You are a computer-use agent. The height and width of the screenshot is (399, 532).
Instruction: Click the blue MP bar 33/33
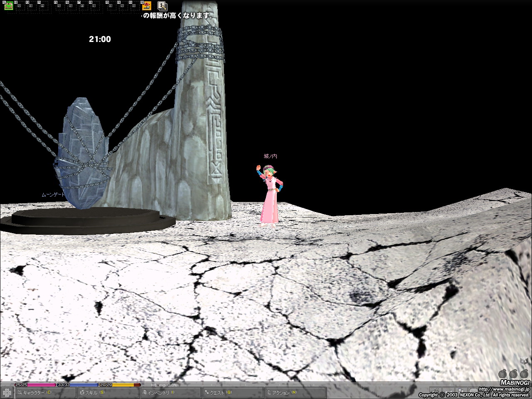tap(83, 385)
